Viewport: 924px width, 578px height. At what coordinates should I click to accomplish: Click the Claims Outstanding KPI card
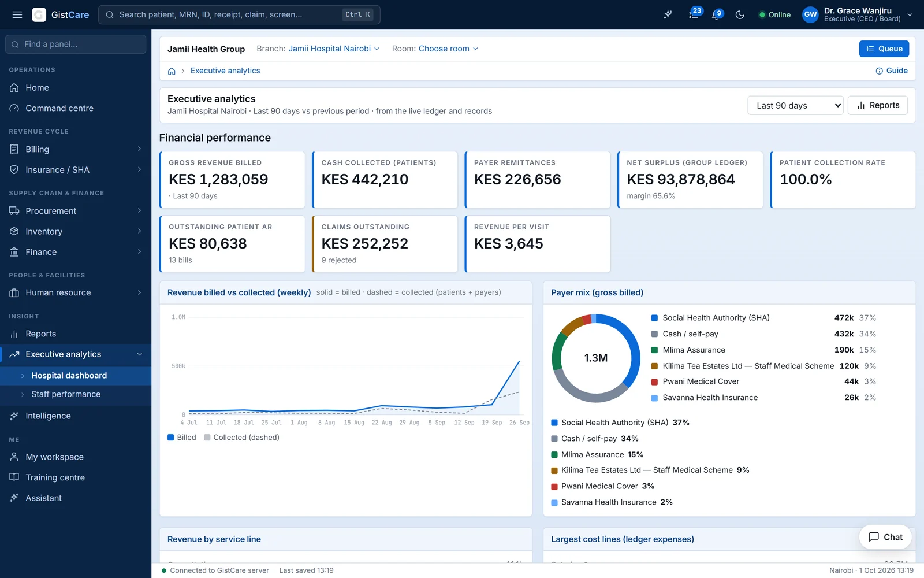pos(385,244)
